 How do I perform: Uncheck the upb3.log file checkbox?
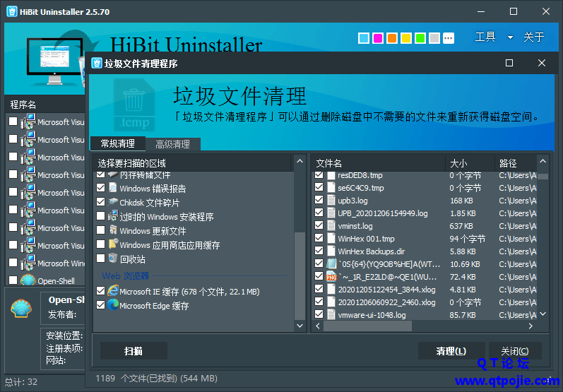tap(319, 200)
